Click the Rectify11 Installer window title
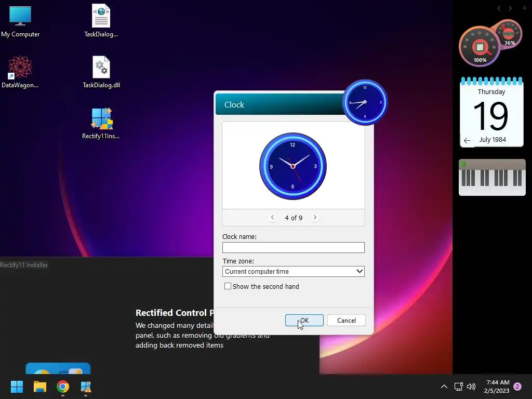The image size is (532, 399). pos(24,265)
